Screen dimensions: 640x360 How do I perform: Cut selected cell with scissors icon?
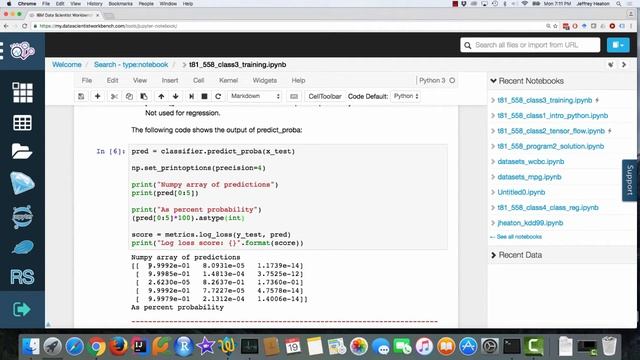(114, 96)
